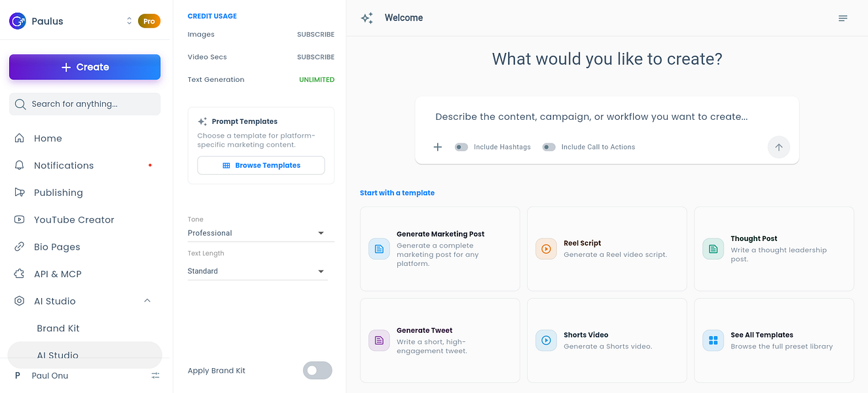Collapse the AI Studio sidebar section chevron
Image resolution: width=868 pixels, height=393 pixels.
(x=147, y=301)
